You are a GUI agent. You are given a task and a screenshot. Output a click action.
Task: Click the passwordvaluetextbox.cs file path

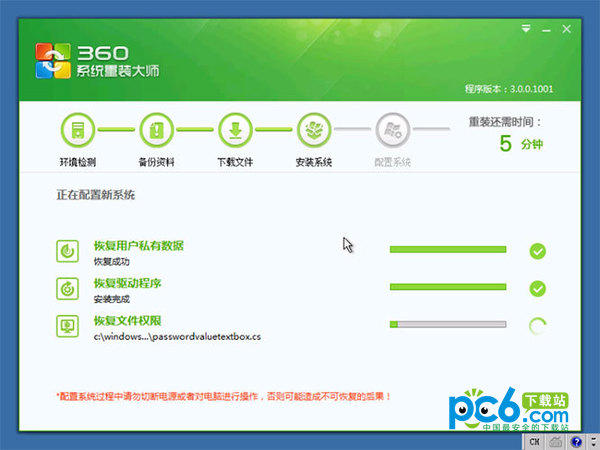pos(178,337)
